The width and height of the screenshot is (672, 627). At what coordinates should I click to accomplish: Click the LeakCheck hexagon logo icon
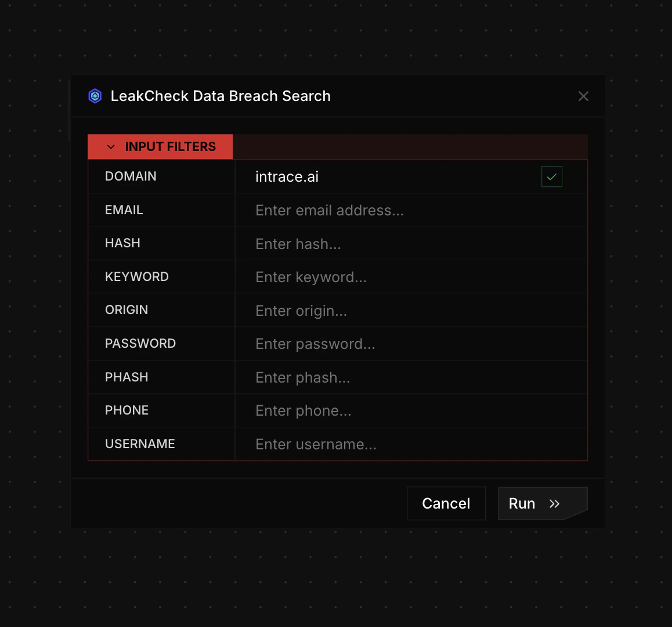pyautogui.click(x=95, y=96)
